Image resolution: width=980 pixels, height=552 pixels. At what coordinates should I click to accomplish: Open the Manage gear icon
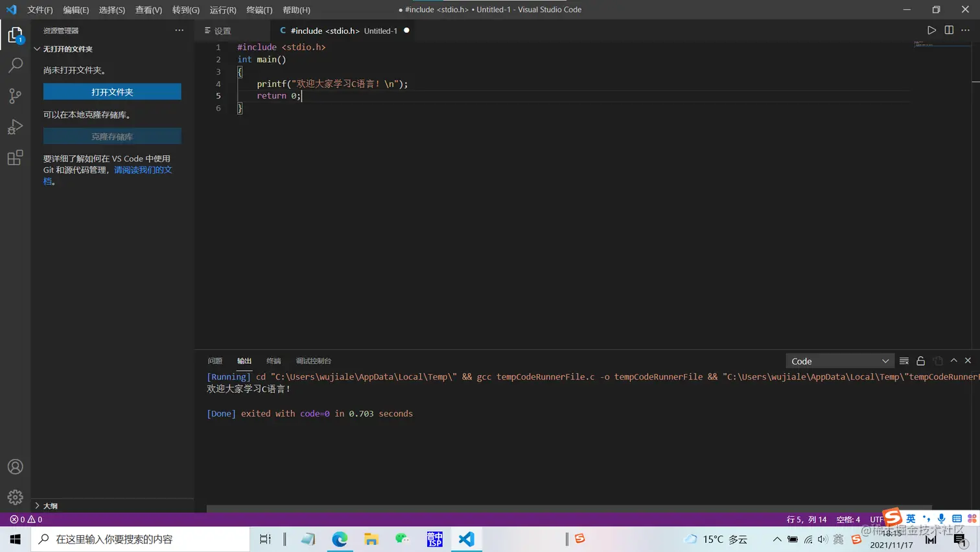[15, 498]
